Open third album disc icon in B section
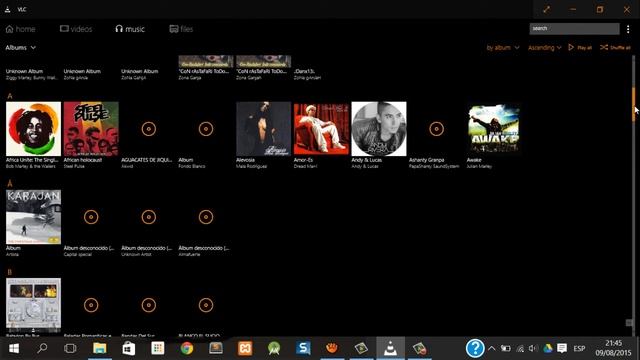 149,305
